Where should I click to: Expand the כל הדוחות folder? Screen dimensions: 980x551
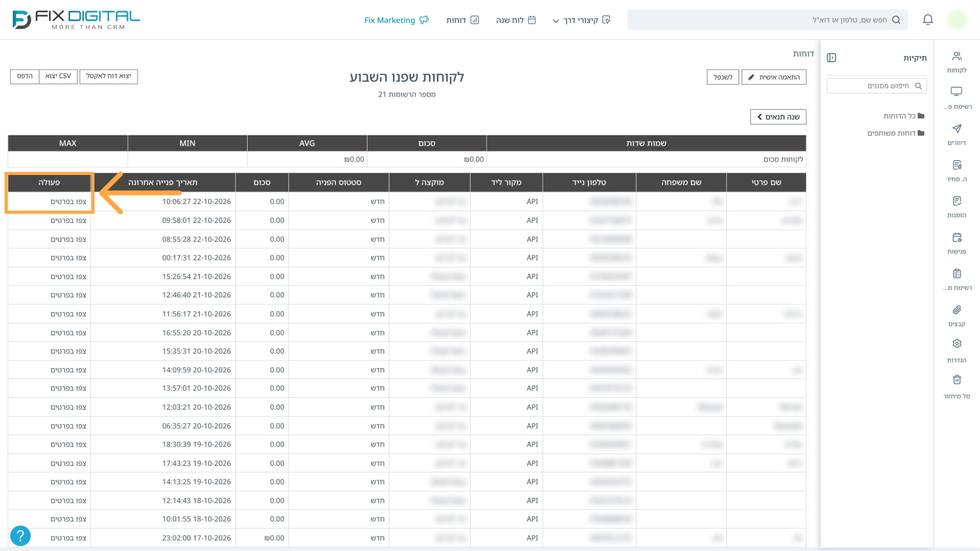click(x=904, y=116)
